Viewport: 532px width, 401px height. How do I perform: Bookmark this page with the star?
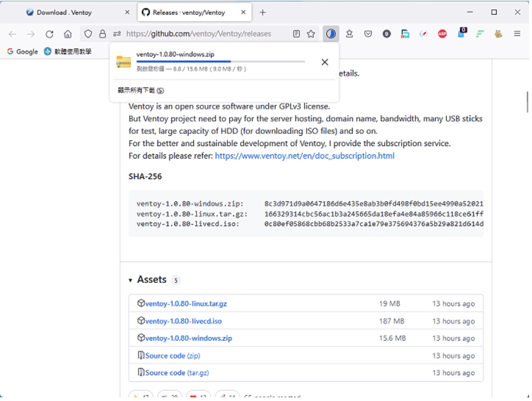(x=312, y=34)
